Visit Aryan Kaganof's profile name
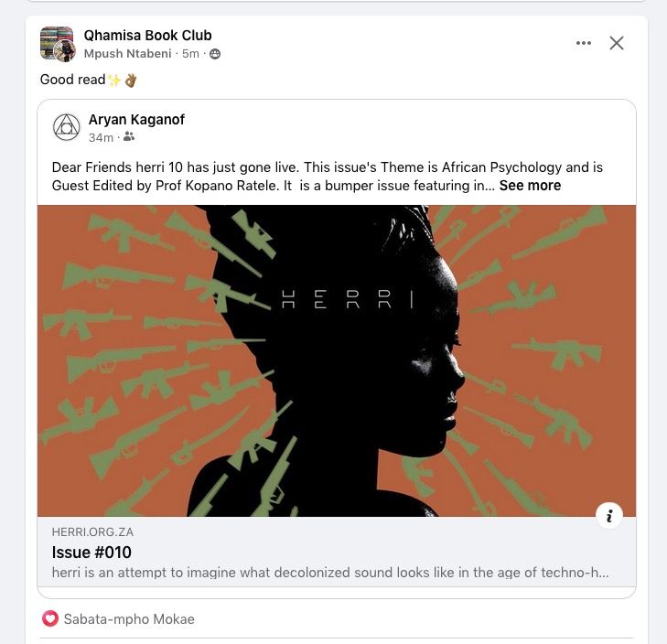 coord(136,120)
